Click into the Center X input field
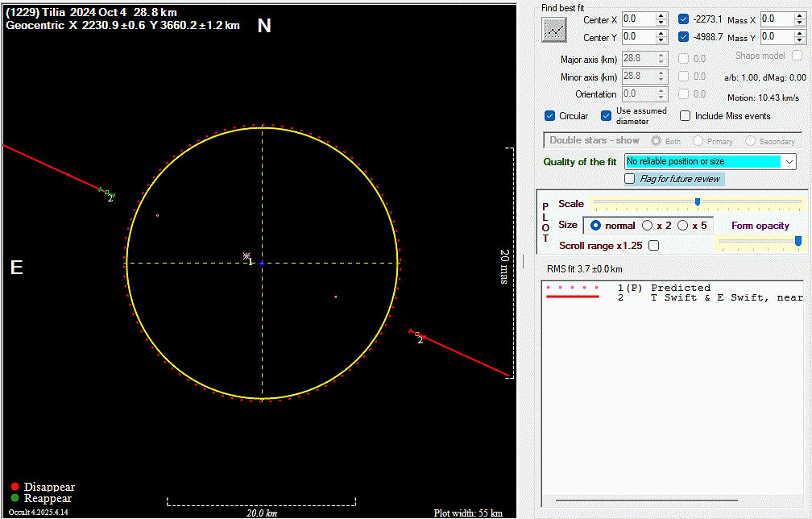The height and width of the screenshot is (519, 812). pyautogui.click(x=636, y=19)
